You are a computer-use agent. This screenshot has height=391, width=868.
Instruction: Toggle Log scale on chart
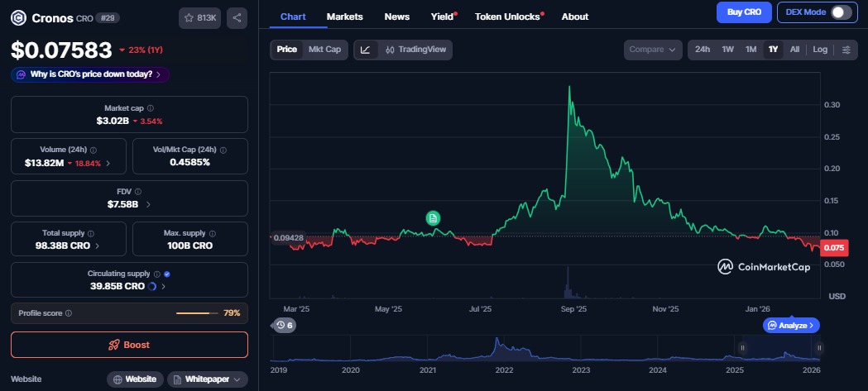(820, 50)
